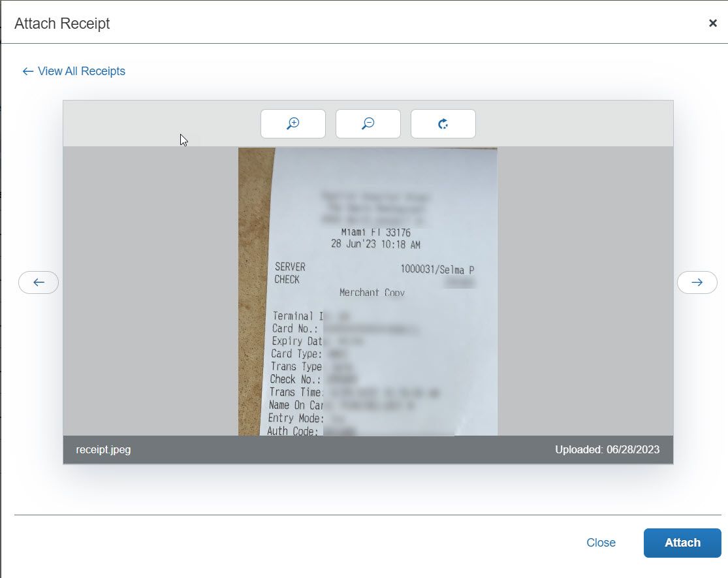Select the magnifier minus icon in toolbar

click(368, 123)
